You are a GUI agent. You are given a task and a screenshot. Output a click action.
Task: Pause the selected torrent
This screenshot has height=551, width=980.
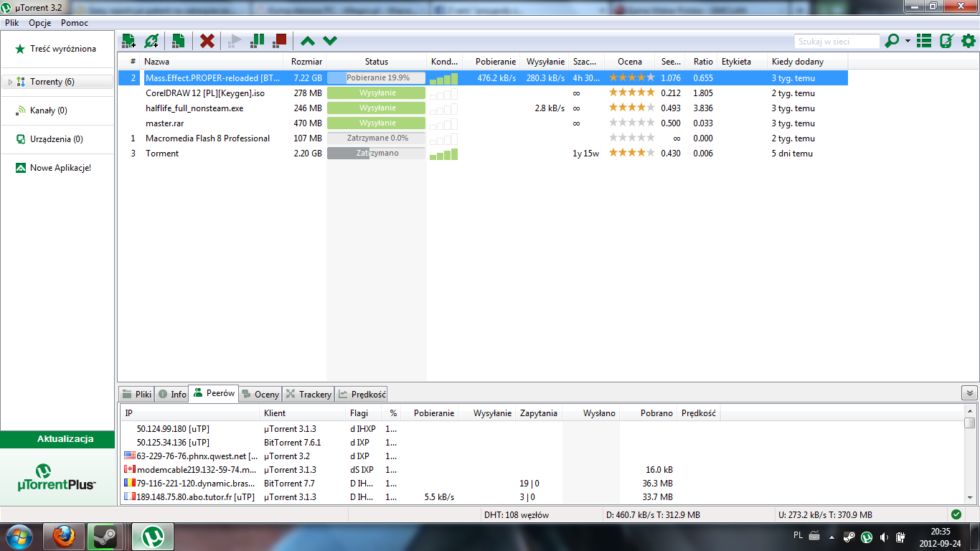(257, 41)
